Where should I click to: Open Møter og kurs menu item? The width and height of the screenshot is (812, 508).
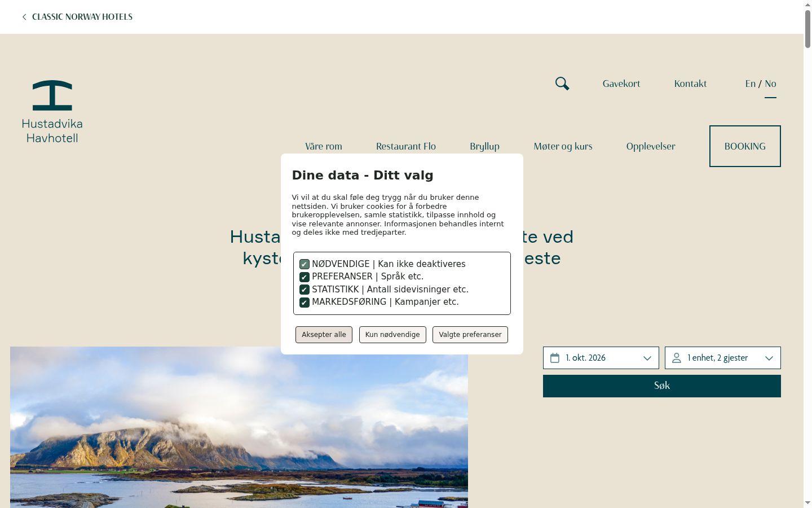click(x=563, y=146)
